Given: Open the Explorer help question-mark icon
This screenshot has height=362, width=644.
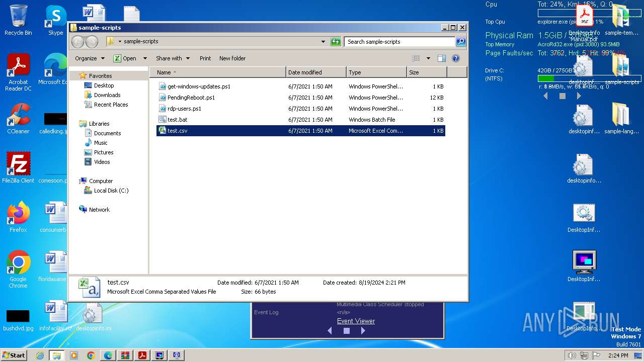Looking at the screenshot, I should [456, 58].
